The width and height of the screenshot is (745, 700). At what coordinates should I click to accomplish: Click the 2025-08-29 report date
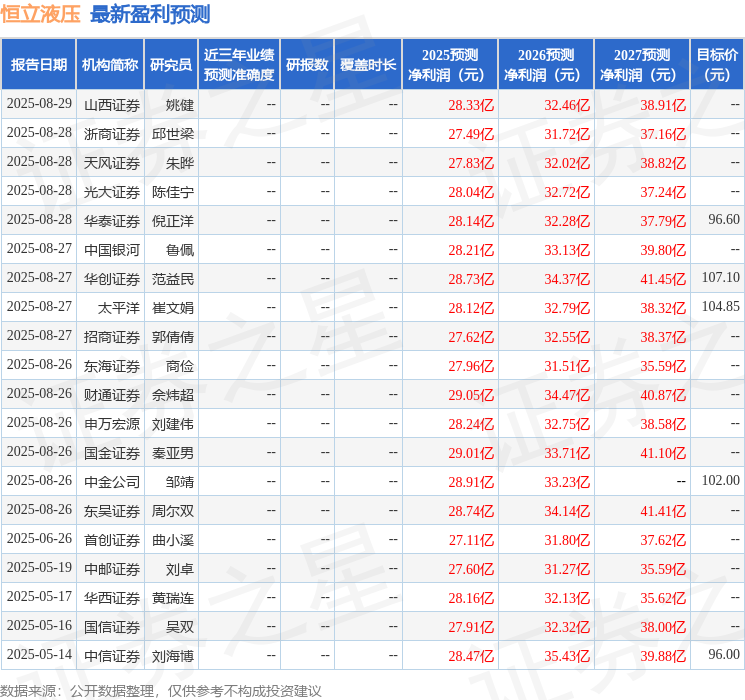(39, 103)
